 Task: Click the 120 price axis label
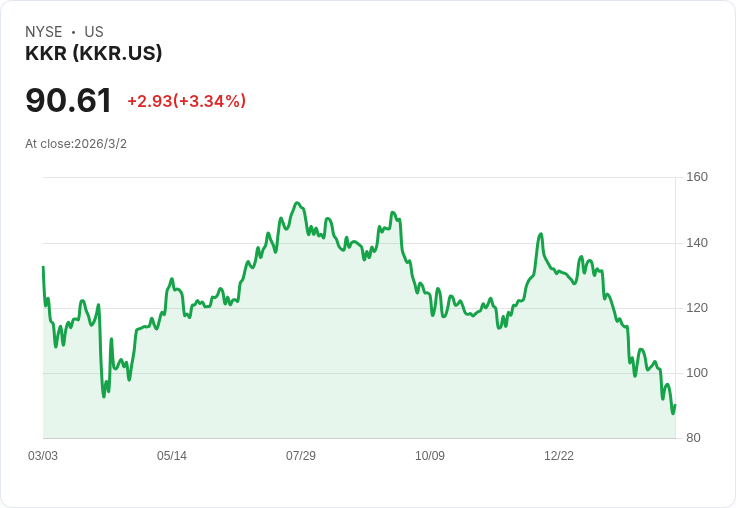[697, 308]
